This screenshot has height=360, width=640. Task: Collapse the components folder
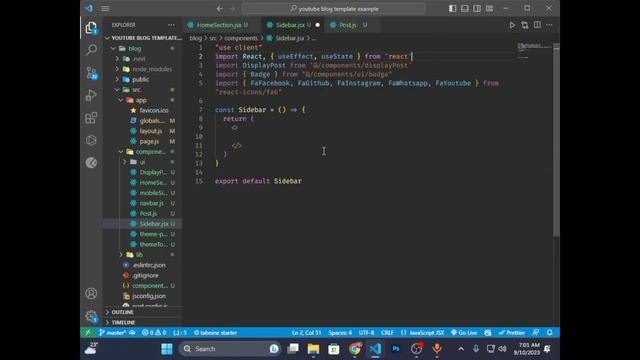121,151
